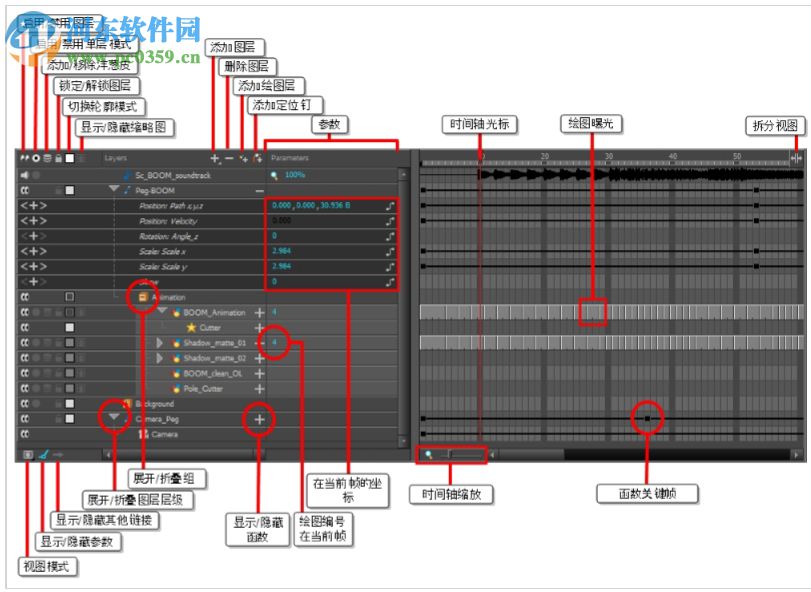Image resolution: width=811 pixels, height=592 pixels.
Task: Click the Add Drawing Layer icon
Action: pyautogui.click(x=243, y=158)
